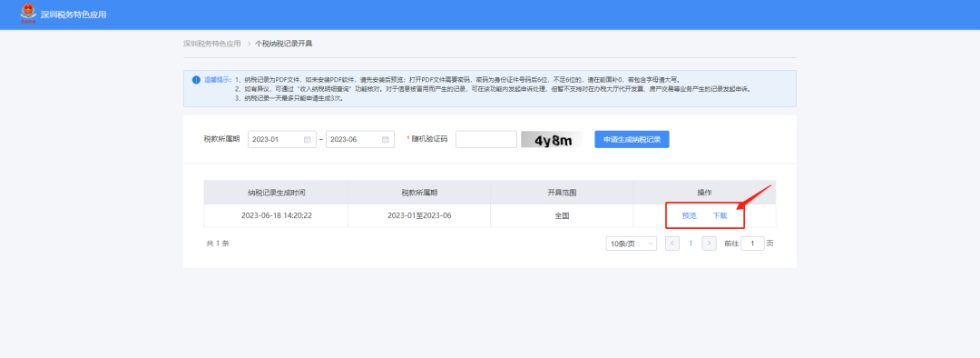Go to previous page arrow

(672, 244)
